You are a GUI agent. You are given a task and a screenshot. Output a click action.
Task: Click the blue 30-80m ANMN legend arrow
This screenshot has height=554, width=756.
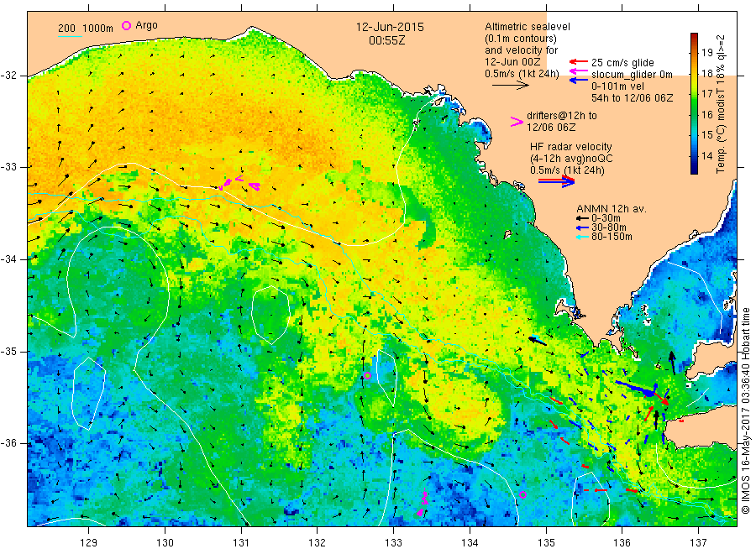pyautogui.click(x=583, y=227)
